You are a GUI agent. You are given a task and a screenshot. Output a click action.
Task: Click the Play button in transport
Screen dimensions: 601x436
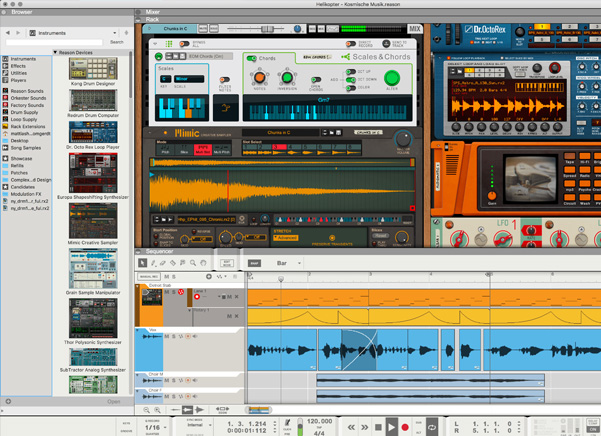391,427
